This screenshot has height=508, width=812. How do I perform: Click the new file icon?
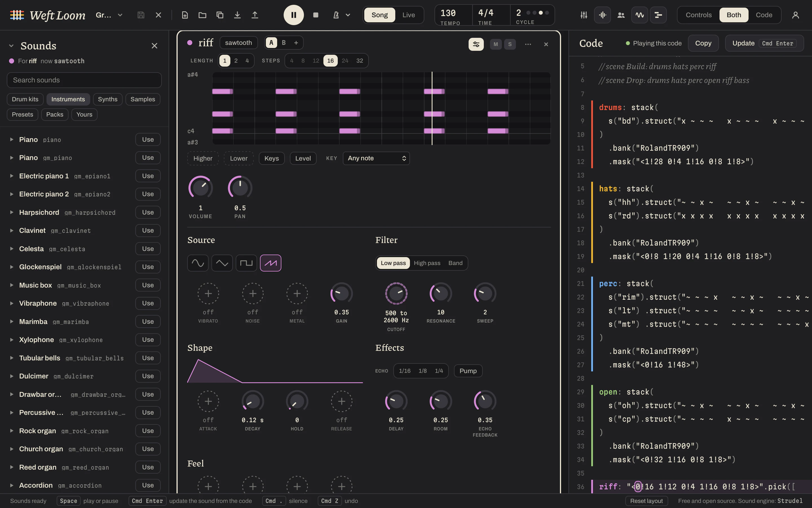185,15
